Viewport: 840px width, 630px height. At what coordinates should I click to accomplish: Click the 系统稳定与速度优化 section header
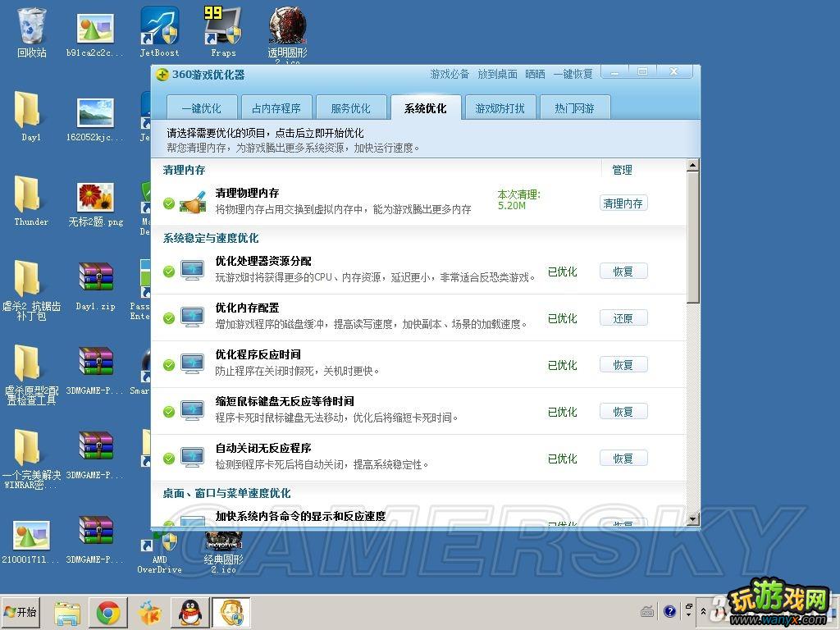(211, 238)
